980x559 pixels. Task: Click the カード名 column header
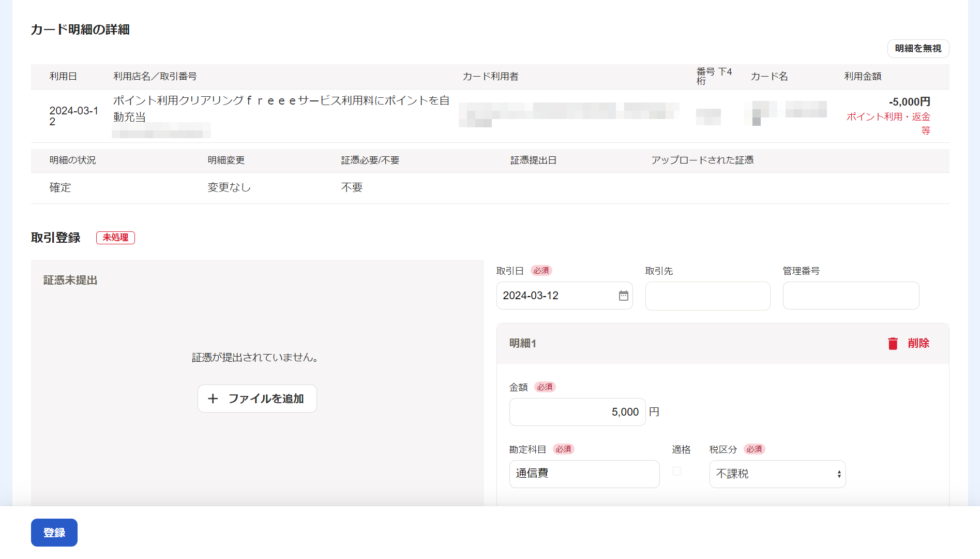coord(769,77)
